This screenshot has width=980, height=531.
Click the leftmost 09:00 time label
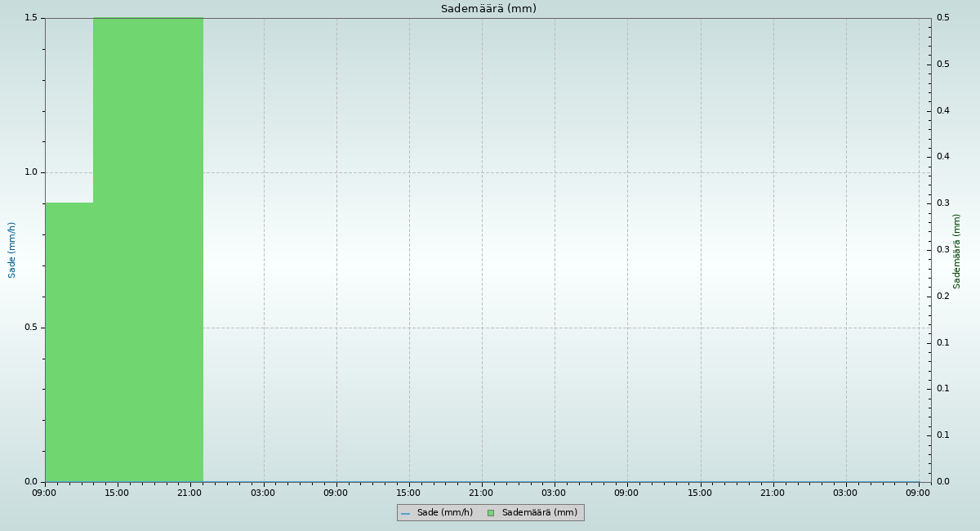pos(44,493)
